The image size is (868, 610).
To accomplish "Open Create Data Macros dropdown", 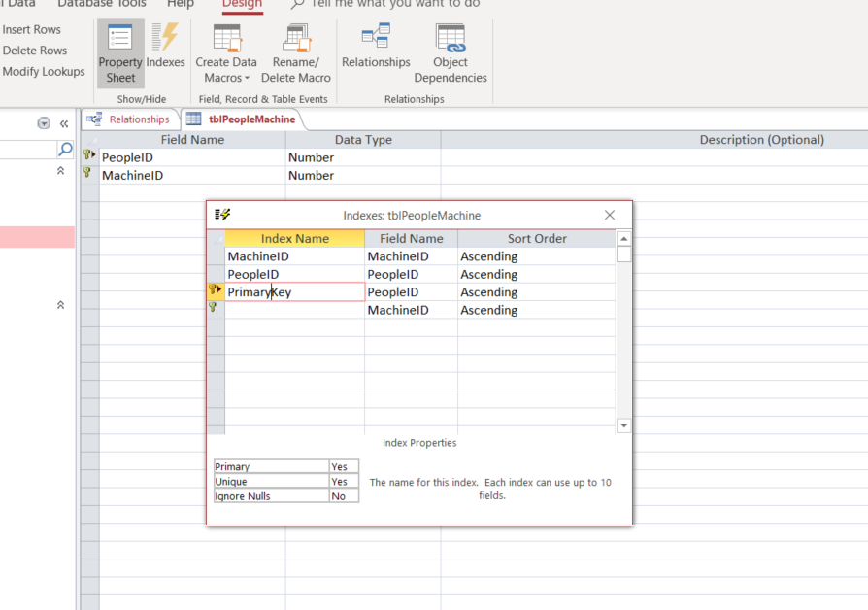I will pos(226,53).
